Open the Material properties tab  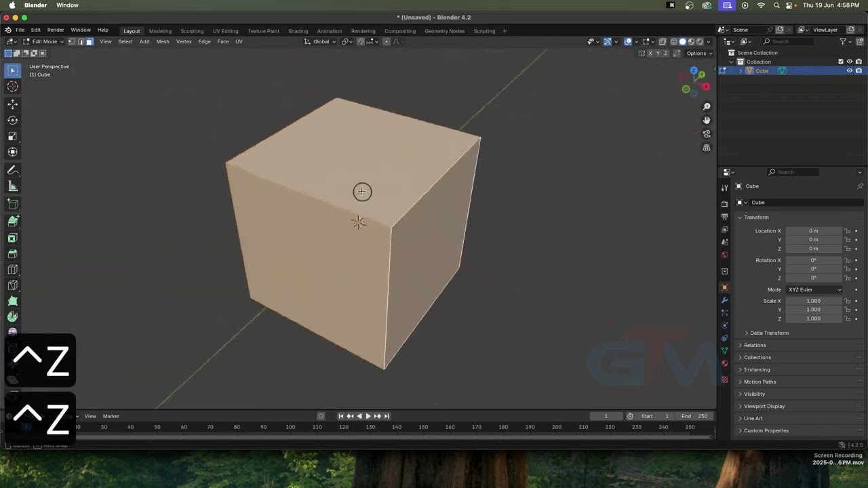pos(724,363)
